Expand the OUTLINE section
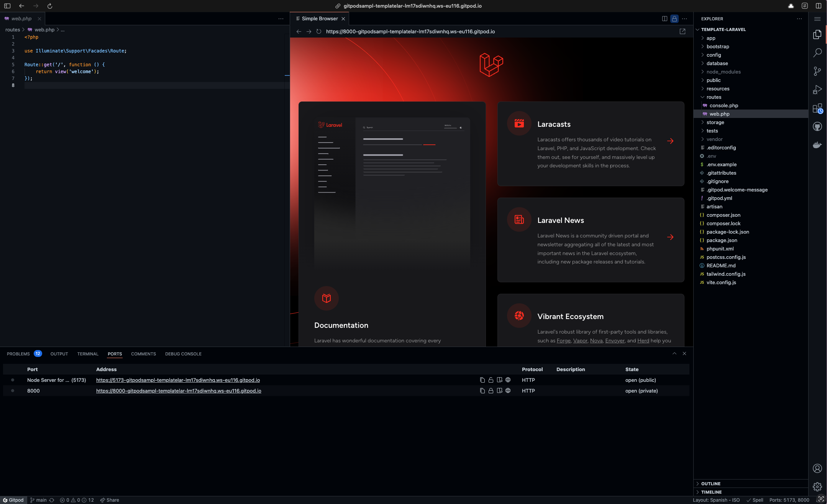 (x=710, y=484)
